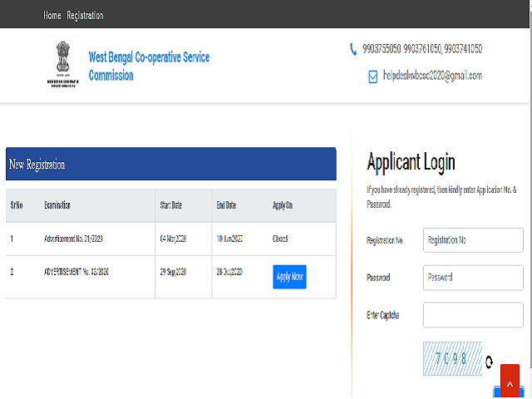Open West Bengal Co-operative Service Commission title
The width and height of the screenshot is (532, 399).
point(149,66)
